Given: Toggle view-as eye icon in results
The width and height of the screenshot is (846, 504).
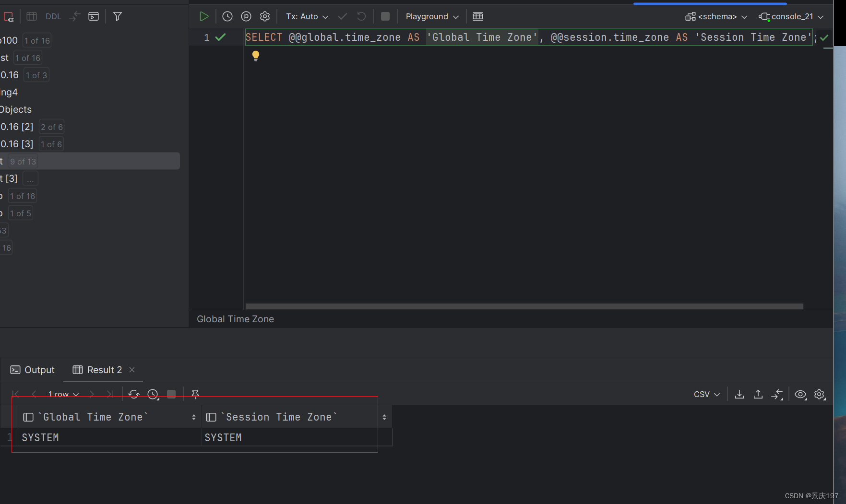Looking at the screenshot, I should click(800, 394).
